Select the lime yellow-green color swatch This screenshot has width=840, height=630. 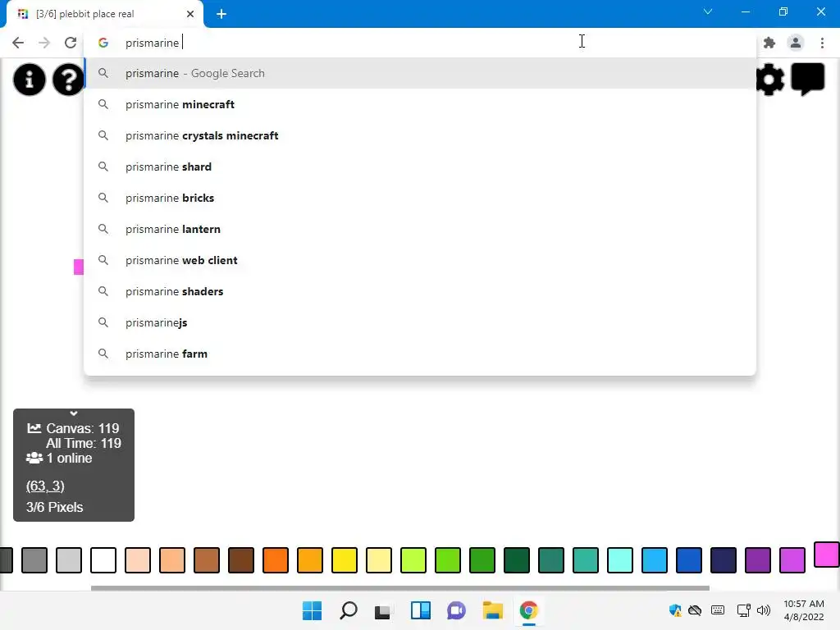tap(413, 560)
